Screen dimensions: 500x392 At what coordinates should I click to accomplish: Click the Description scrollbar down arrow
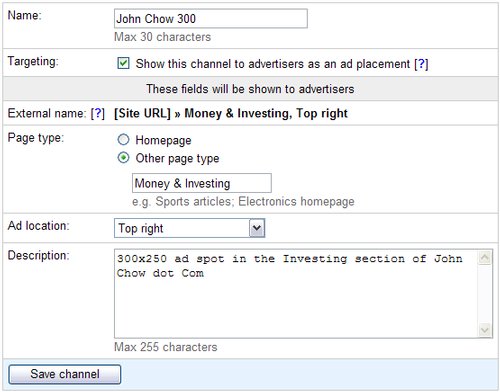coord(485,330)
